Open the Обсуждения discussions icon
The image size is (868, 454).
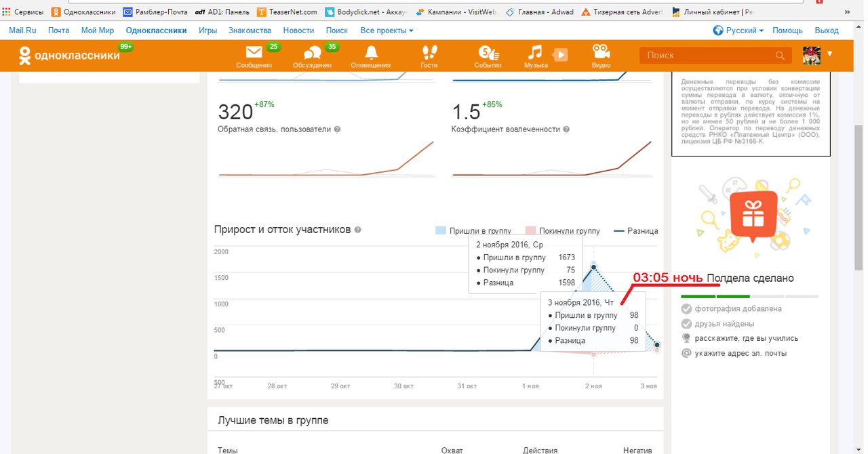pos(312,56)
